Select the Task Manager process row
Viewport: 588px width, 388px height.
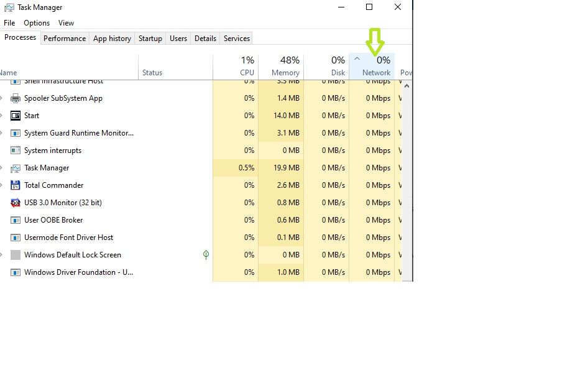[201, 168]
